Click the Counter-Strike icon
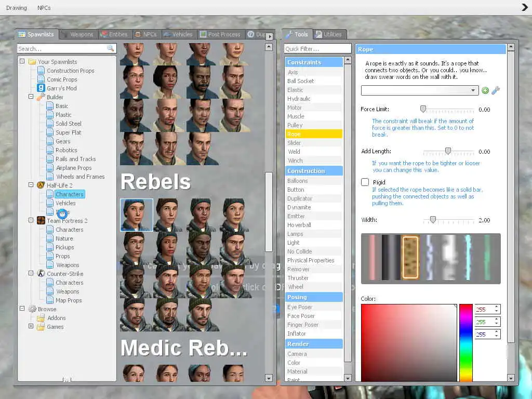This screenshot has height=399, width=532. click(41, 273)
